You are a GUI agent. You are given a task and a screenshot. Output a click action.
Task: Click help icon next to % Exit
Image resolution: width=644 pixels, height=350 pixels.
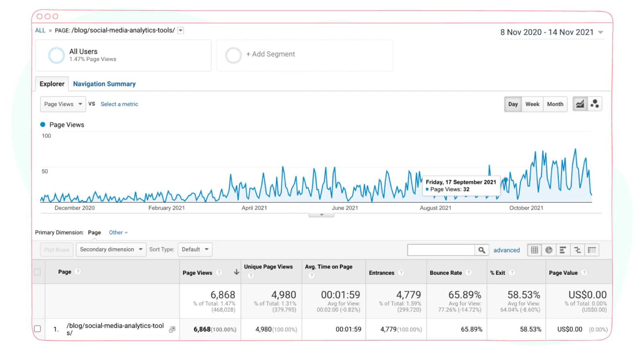(512, 273)
